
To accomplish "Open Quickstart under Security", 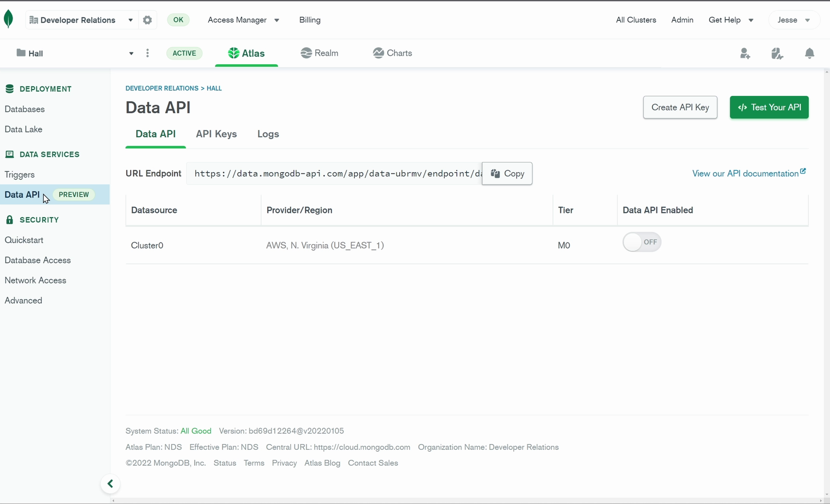I will coord(24,240).
